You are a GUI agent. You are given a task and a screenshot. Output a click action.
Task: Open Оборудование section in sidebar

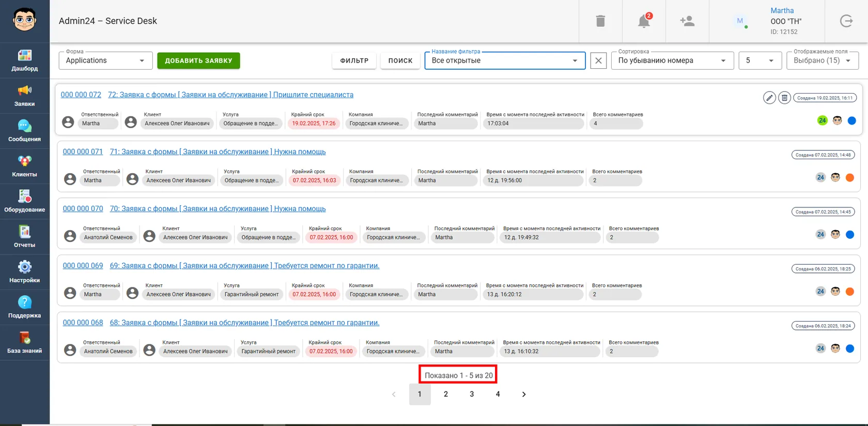click(25, 202)
